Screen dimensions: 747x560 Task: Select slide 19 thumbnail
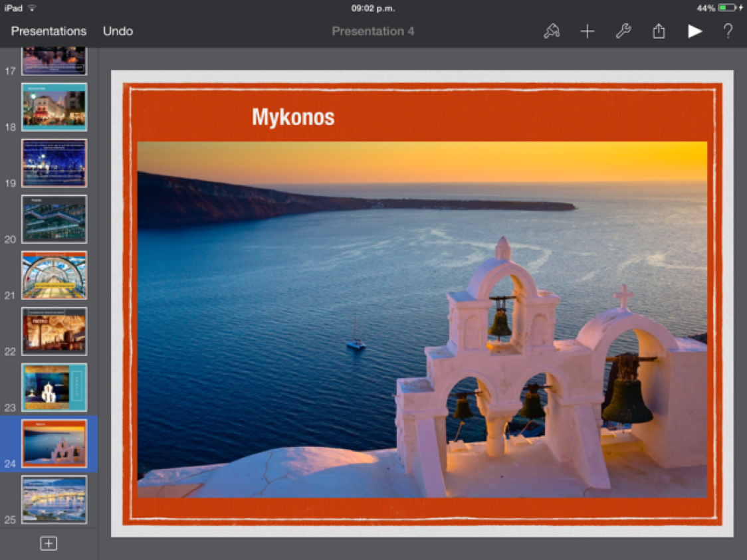coord(54,163)
